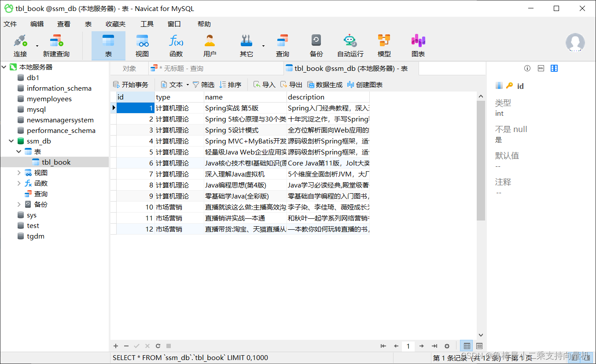596x364 pixels.
Task: Collapse the 本地服务器 connection node
Action: pyautogui.click(x=4, y=67)
